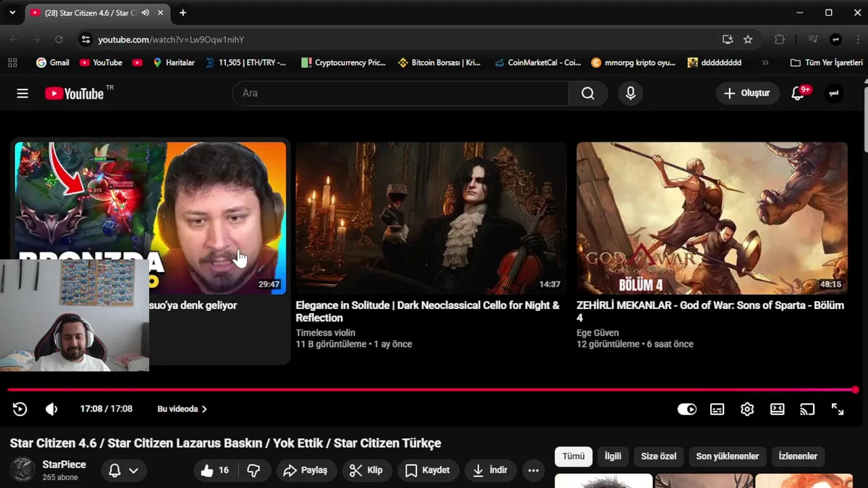Image resolution: width=868 pixels, height=488 pixels.
Task: Open Bitcoin Borsası bookmark
Action: pos(439,62)
